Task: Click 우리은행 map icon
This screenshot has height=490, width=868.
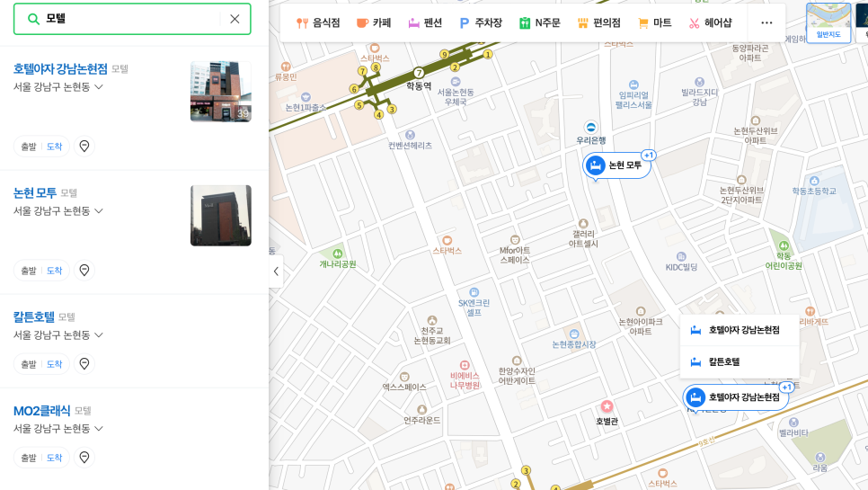Action: point(590,128)
